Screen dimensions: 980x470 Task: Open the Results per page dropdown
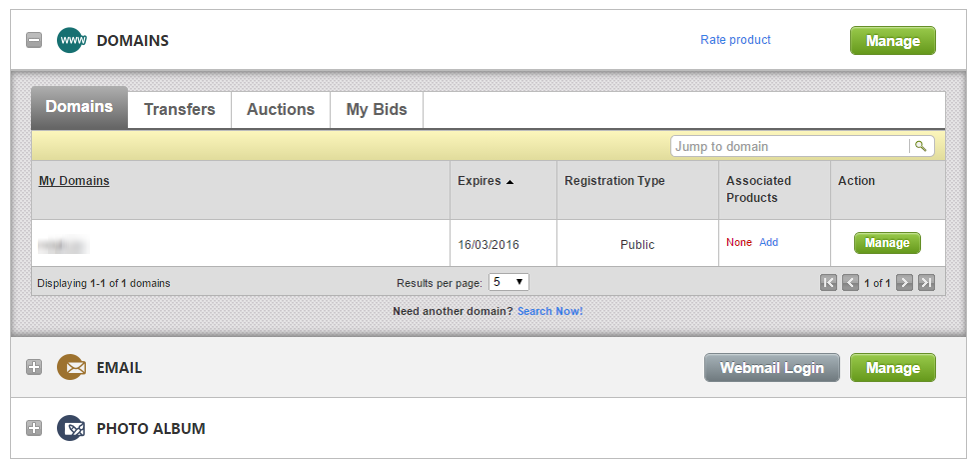(x=508, y=283)
